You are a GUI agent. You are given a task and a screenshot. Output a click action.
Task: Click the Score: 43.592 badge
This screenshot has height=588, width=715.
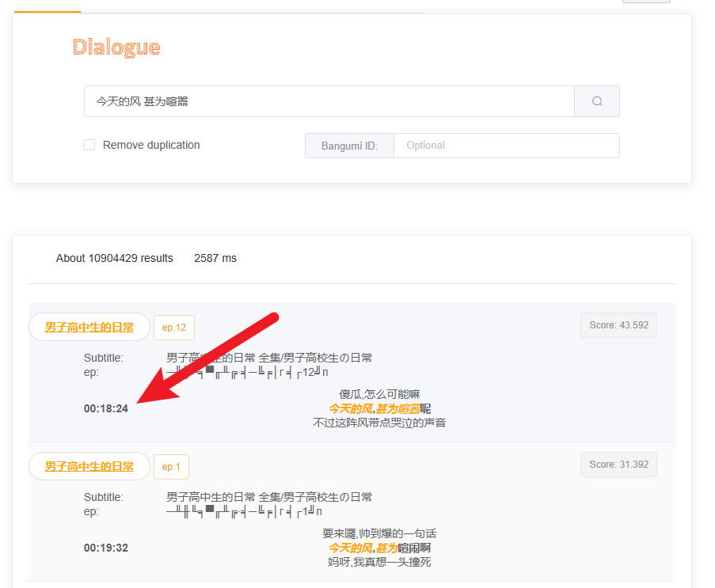click(x=618, y=325)
